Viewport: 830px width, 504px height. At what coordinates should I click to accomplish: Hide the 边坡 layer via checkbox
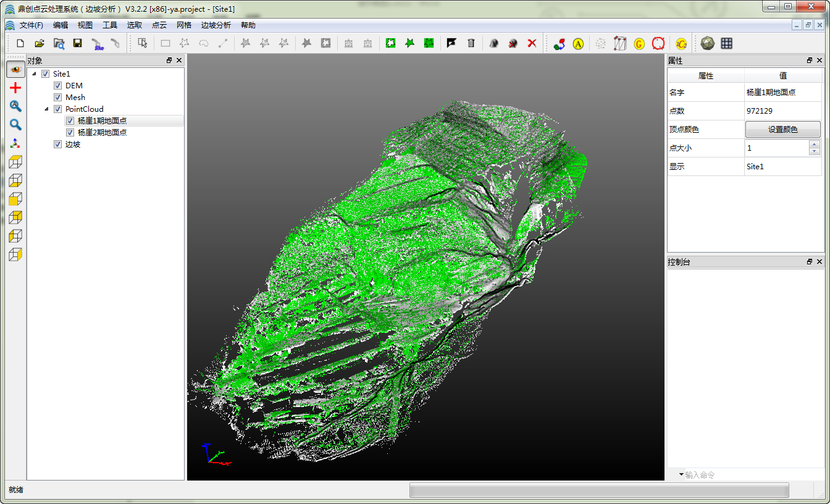coord(58,145)
